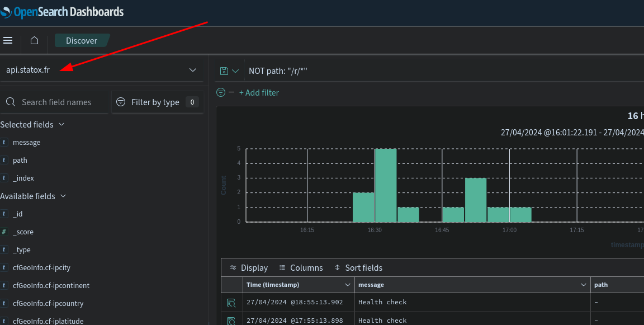
Task: Open the Filter by type panel
Action: pos(158,102)
